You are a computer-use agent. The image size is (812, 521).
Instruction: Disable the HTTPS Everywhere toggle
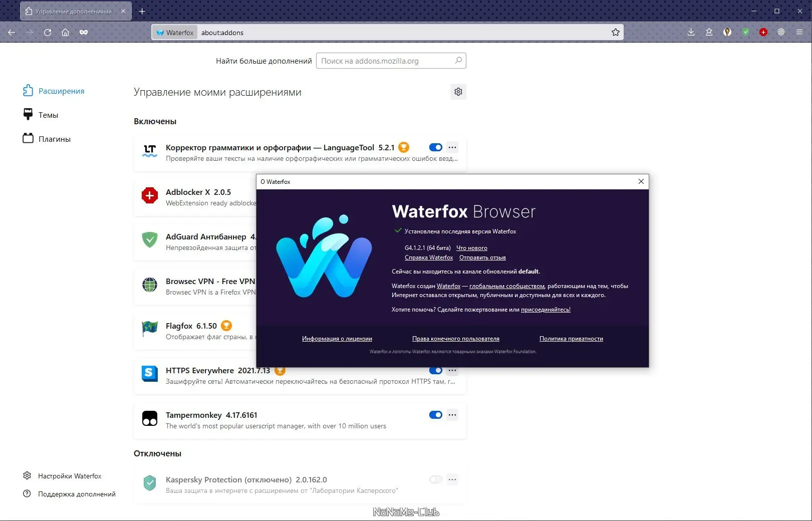coord(436,371)
